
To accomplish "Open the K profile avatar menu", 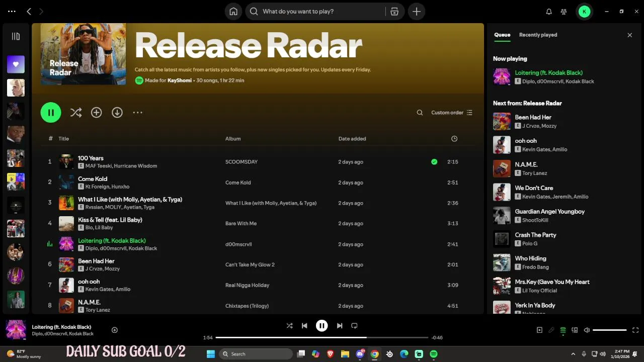I will pos(584,12).
